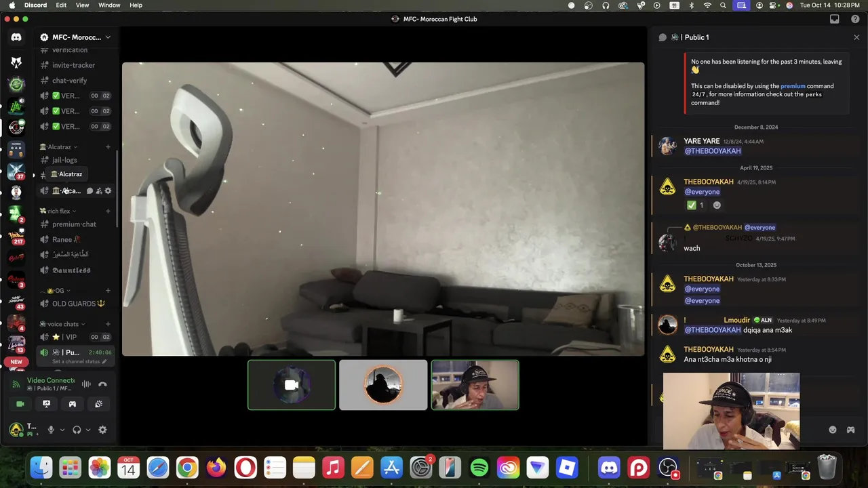The image size is (868, 488).
Task: Disconnect from voice with hang-up icon
Action: pyautogui.click(x=102, y=384)
